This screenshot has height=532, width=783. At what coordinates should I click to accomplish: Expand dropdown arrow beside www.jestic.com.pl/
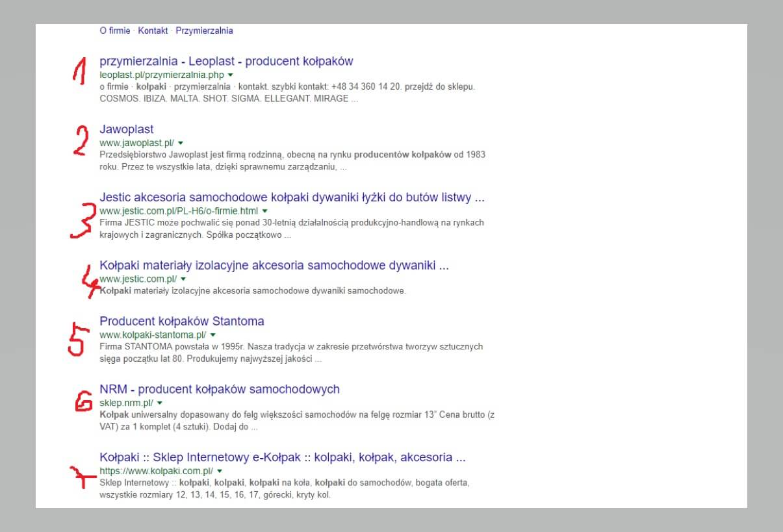[183, 279]
